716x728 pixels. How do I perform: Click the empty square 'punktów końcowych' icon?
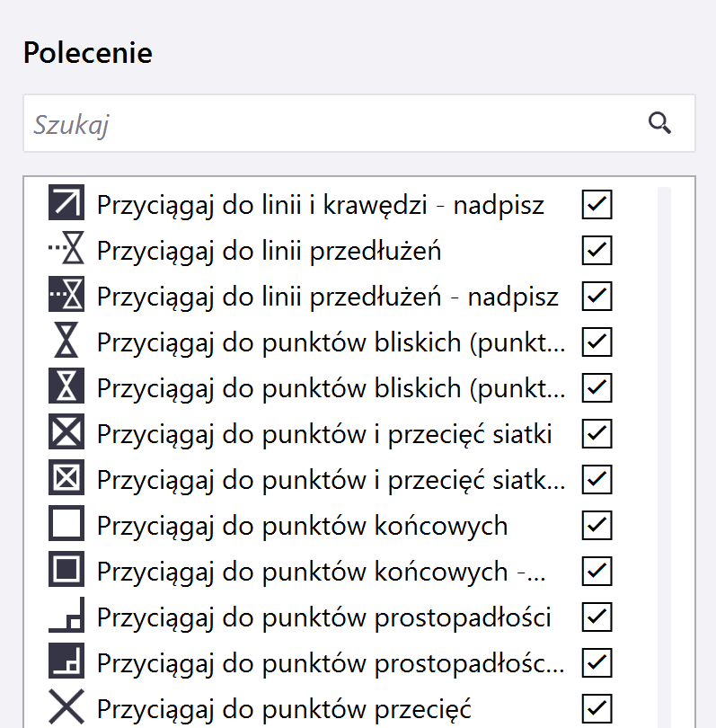(x=66, y=526)
